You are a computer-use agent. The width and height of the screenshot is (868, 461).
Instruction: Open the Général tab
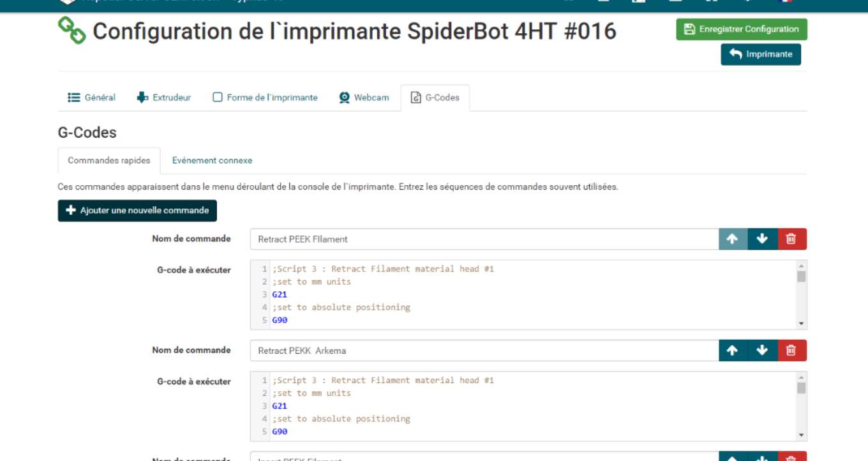pos(92,98)
